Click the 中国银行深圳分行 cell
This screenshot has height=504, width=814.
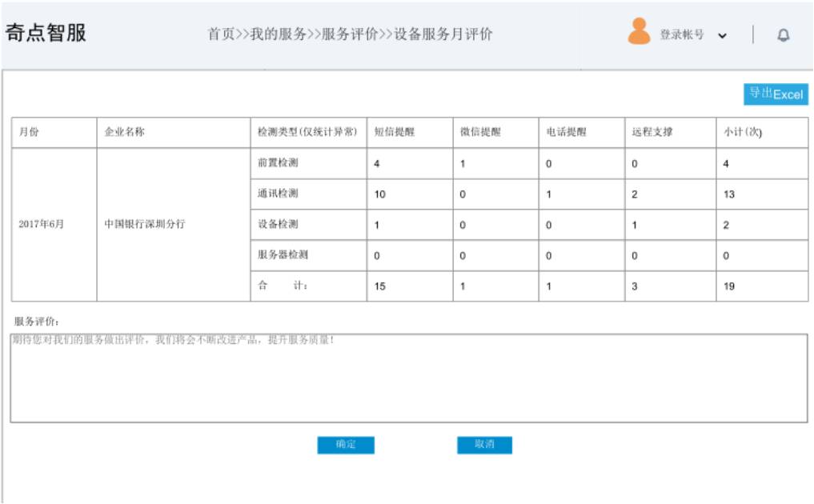pyautogui.click(x=145, y=225)
